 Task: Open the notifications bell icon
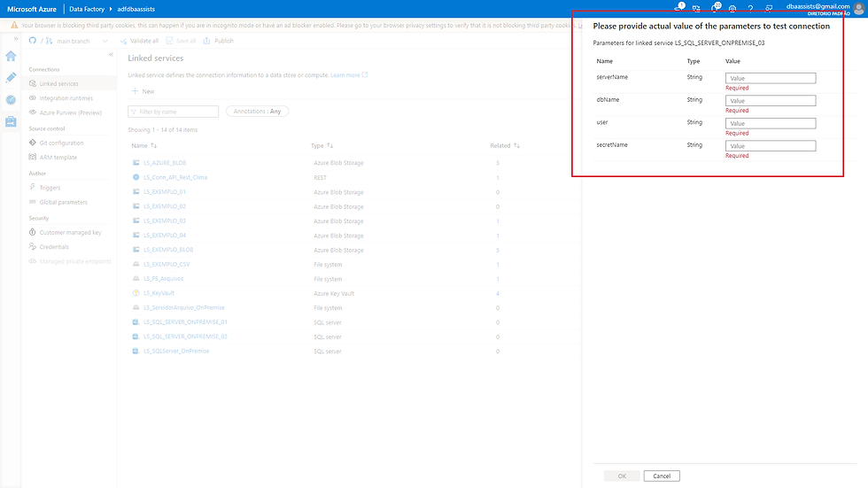click(716, 8)
